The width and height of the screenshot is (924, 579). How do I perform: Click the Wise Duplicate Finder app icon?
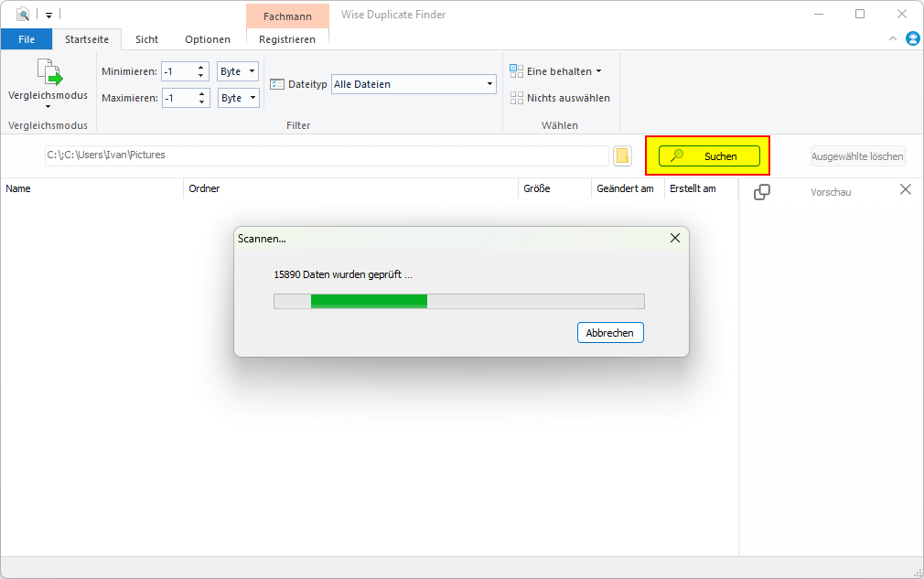click(x=23, y=14)
